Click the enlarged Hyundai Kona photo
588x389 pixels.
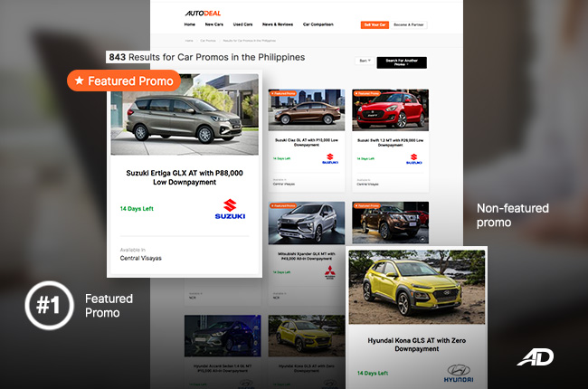(417, 287)
